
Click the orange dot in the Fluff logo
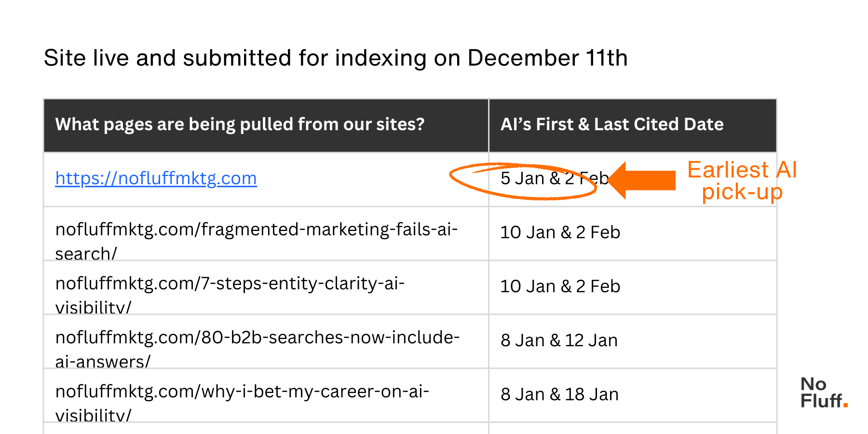coord(845,405)
